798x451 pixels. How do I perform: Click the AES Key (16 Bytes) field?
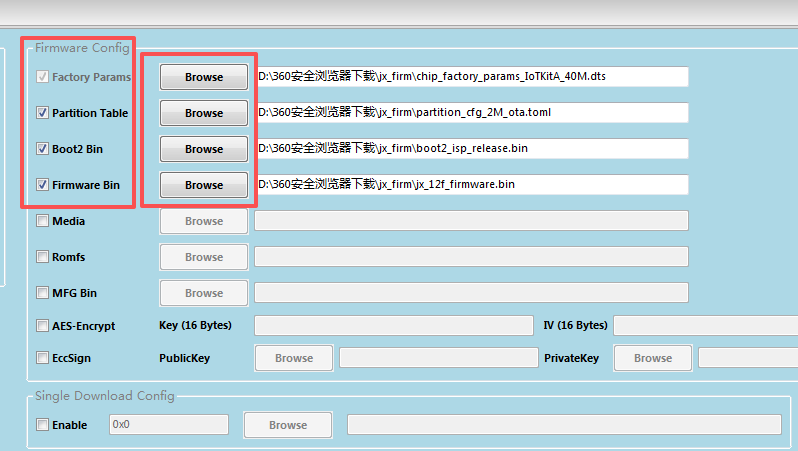pos(394,326)
